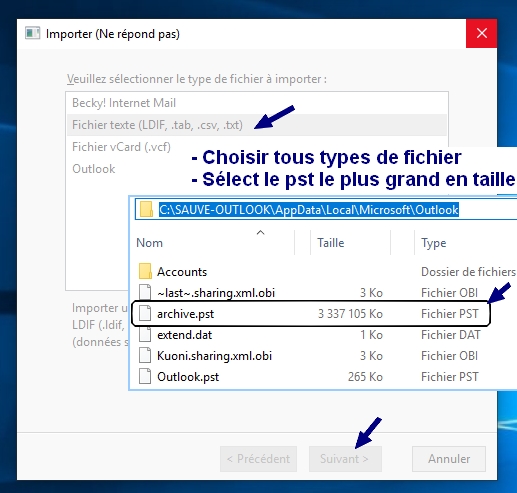Viewport: 517px width, 493px height.
Task: Select the archive.pst file
Action: tap(185, 314)
